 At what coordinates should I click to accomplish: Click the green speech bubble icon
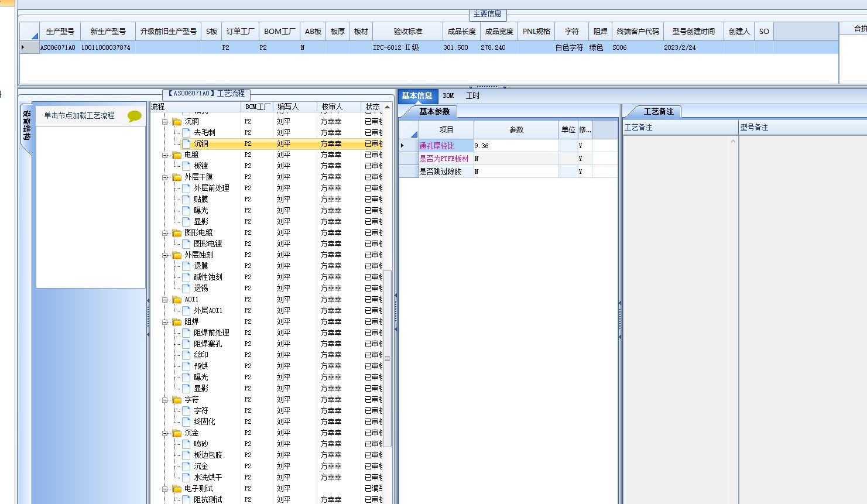(135, 116)
